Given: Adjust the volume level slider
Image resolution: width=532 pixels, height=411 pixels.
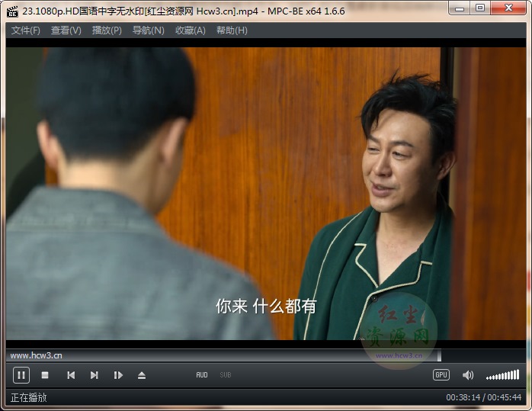Looking at the screenshot, I should [502, 375].
